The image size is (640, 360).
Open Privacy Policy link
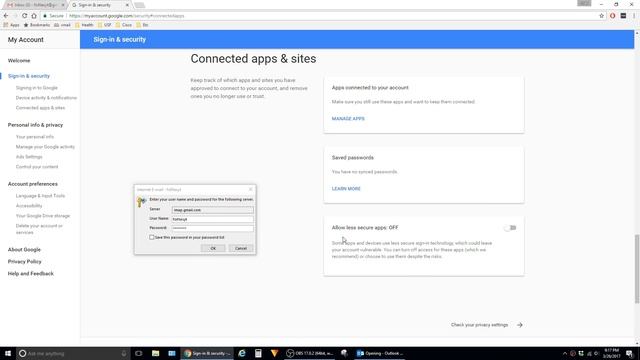[x=24, y=262]
